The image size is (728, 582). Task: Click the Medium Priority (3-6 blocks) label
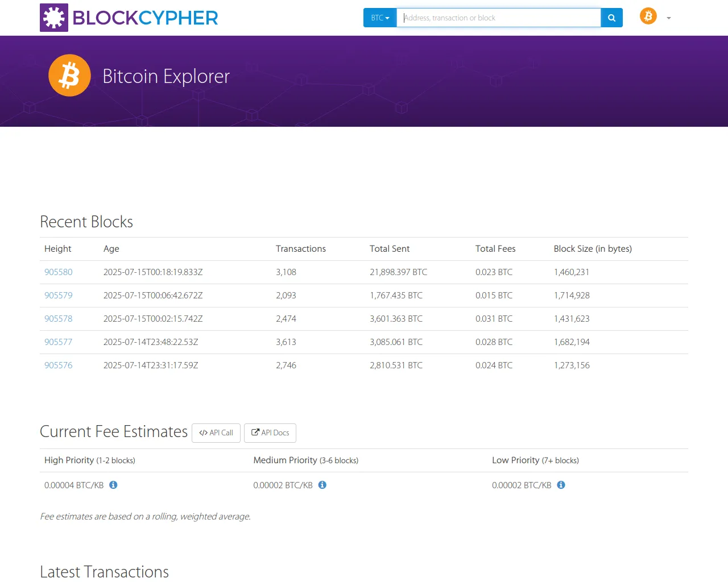click(306, 460)
